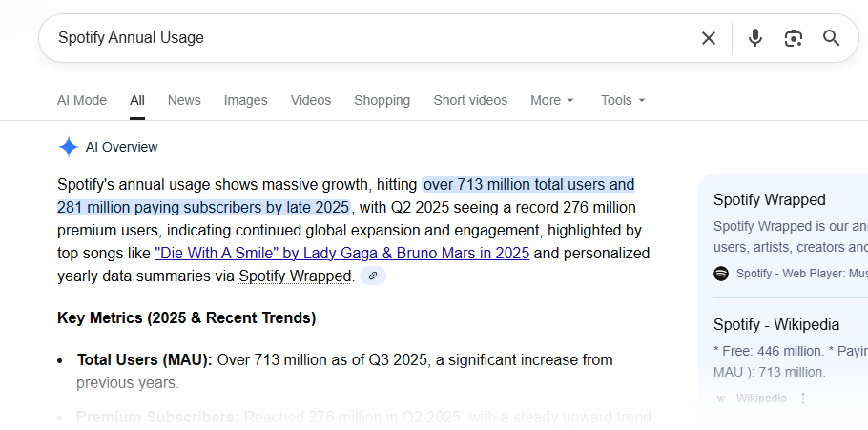Image resolution: width=868 pixels, height=430 pixels.
Task: Click the Spotify - Web Player source label
Action: pyautogui.click(x=801, y=274)
